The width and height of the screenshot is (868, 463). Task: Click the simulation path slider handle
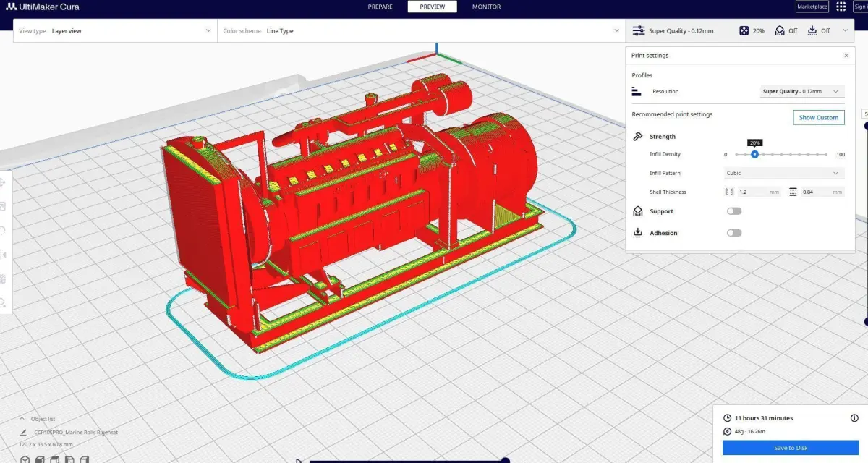point(506,460)
